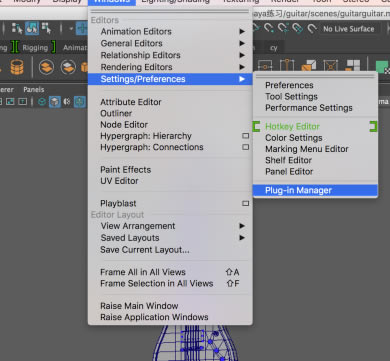The image size is (390, 361).
Task: Open the Attribute Editor
Action: pyautogui.click(x=170, y=102)
